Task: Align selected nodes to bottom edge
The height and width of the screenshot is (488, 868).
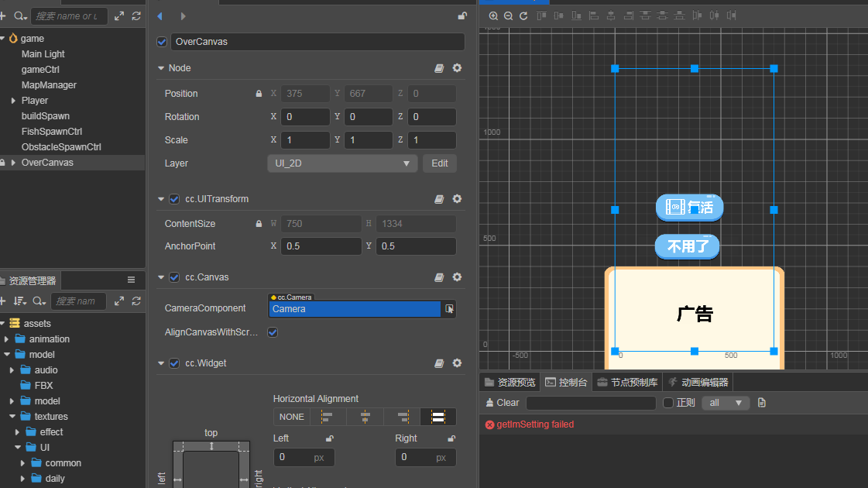Action: [576, 15]
